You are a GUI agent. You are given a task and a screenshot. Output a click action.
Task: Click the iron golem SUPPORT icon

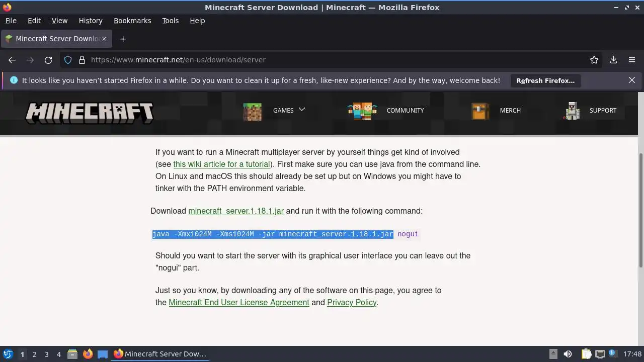pos(572,111)
